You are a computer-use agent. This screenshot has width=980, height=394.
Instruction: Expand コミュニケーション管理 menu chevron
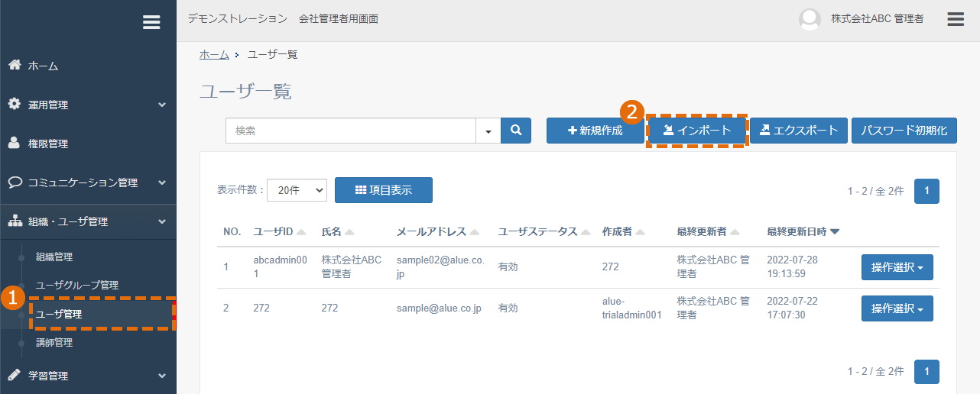coord(162,182)
